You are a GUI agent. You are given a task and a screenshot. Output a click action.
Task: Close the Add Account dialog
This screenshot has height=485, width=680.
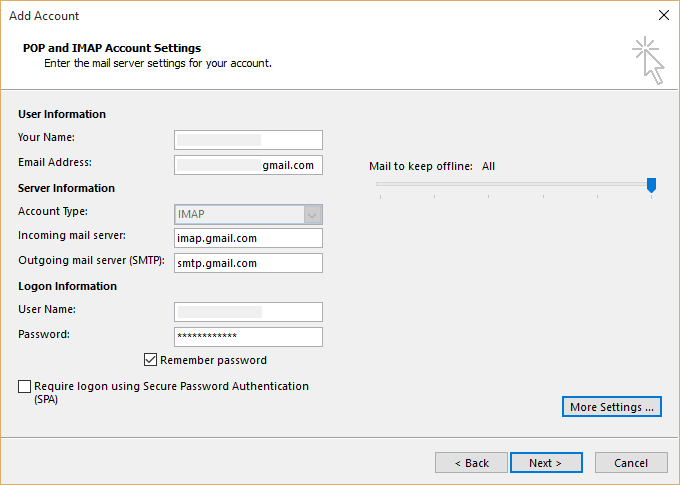coord(663,16)
